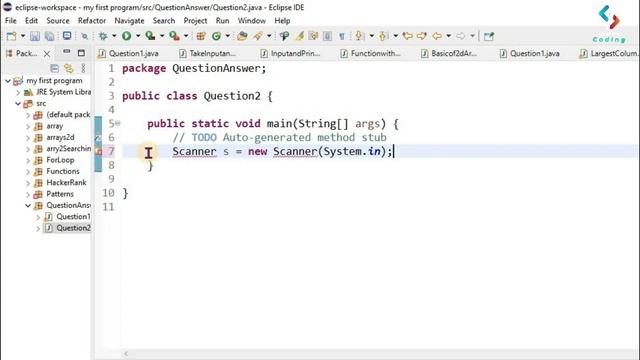Open the File menu
Viewport: 640px width, 360px height.
11,20
